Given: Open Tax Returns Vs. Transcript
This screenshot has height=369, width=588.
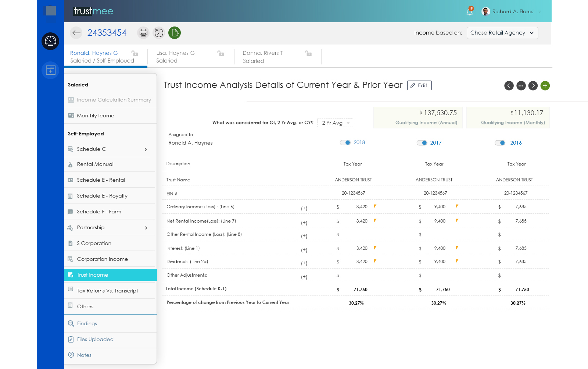Looking at the screenshot, I should 110,291.
